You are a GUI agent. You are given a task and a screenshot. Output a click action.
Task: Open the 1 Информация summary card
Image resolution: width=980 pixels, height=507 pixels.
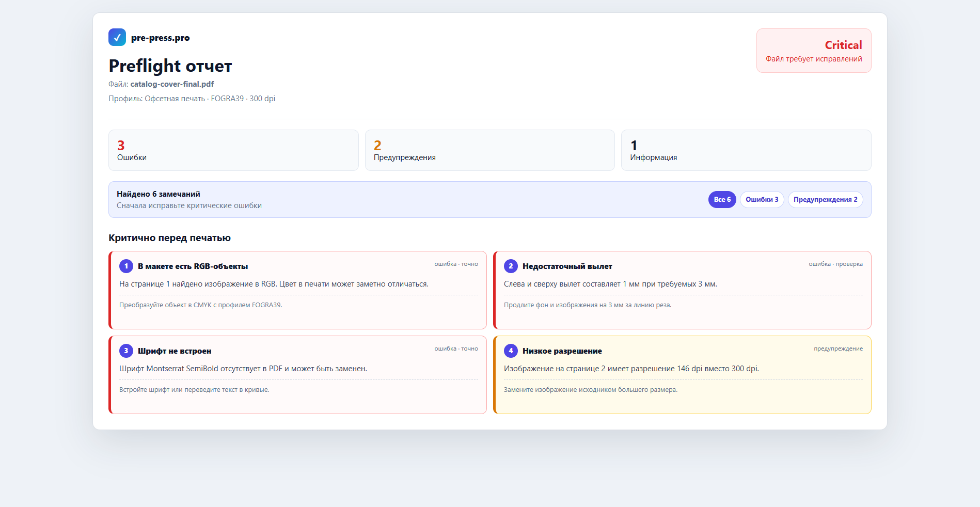coord(746,150)
